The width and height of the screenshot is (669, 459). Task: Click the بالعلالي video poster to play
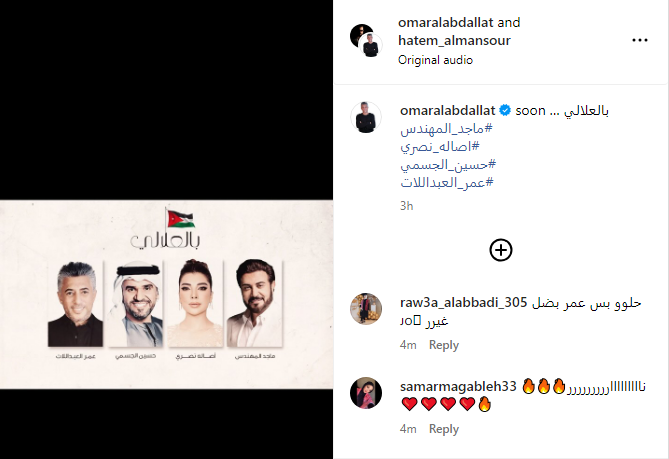click(166, 294)
